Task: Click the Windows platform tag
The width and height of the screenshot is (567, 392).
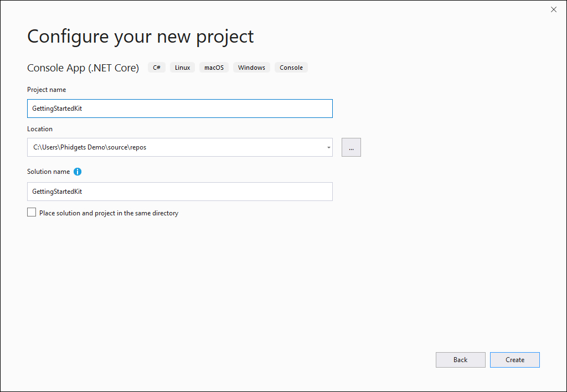Action: coord(251,67)
